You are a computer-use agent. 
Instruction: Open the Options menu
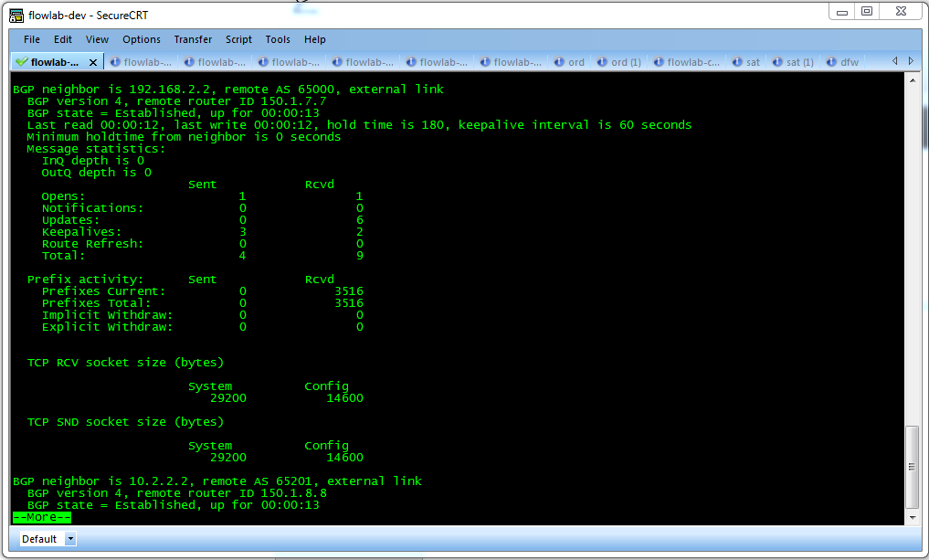coord(142,39)
